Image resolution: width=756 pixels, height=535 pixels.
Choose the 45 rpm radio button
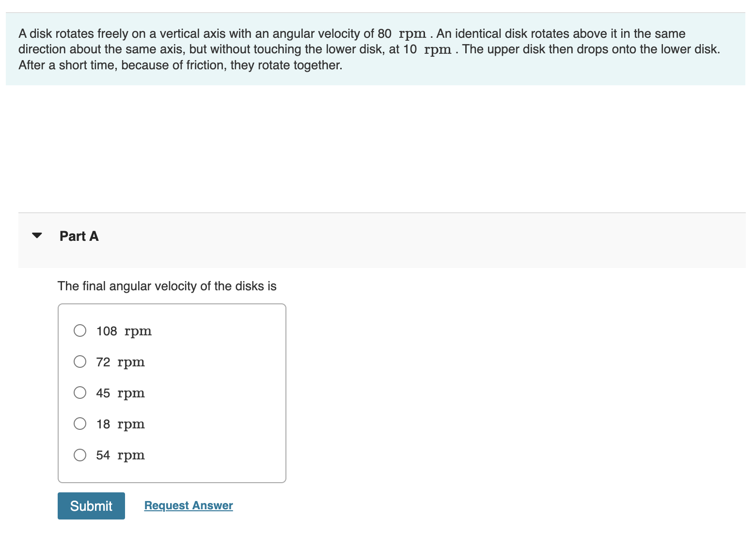[x=80, y=393]
